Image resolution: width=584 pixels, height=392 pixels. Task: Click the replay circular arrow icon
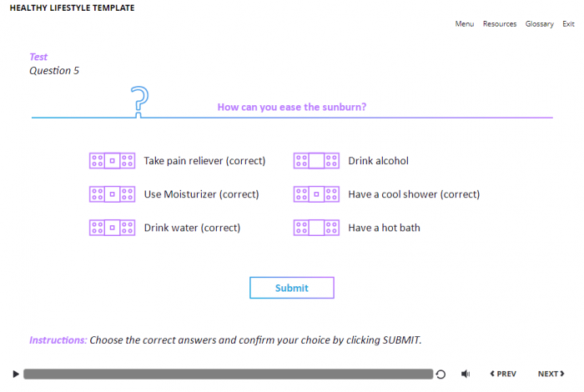tap(441, 374)
